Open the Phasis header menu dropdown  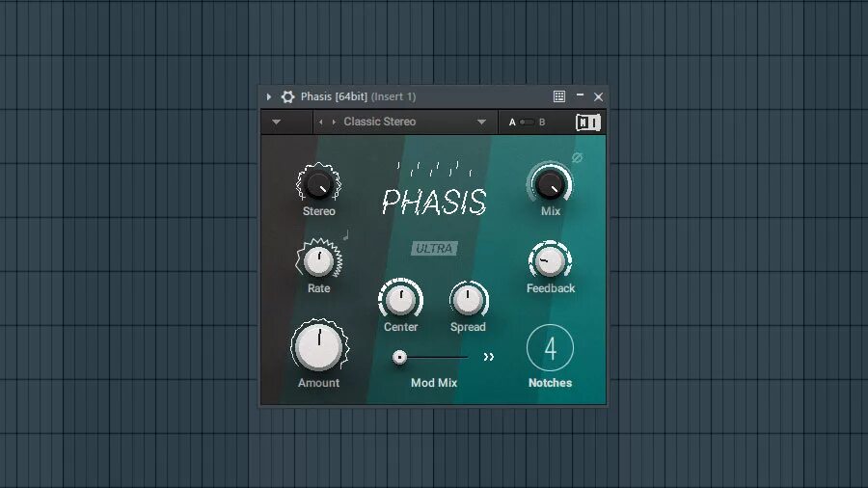coord(276,122)
